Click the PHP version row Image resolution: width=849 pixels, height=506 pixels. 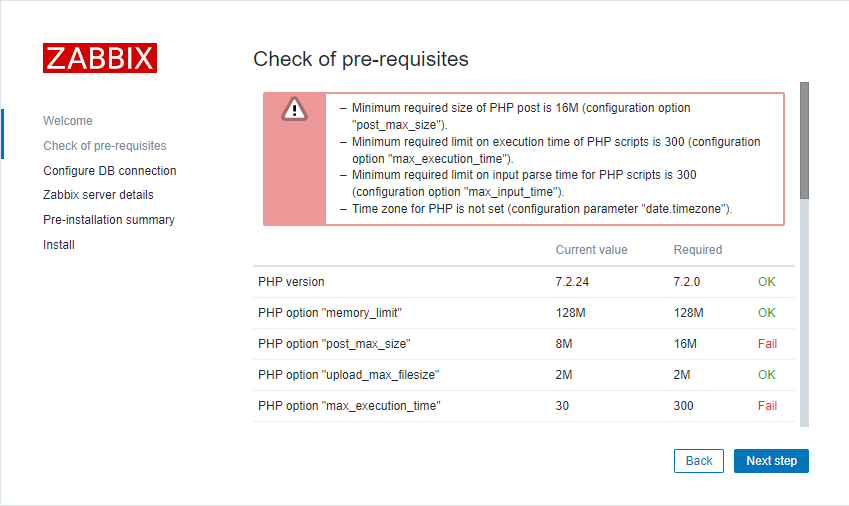coord(524,282)
